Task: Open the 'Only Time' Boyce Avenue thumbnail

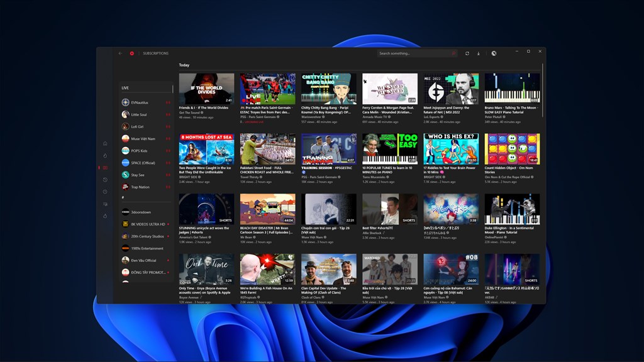Action: (206, 269)
